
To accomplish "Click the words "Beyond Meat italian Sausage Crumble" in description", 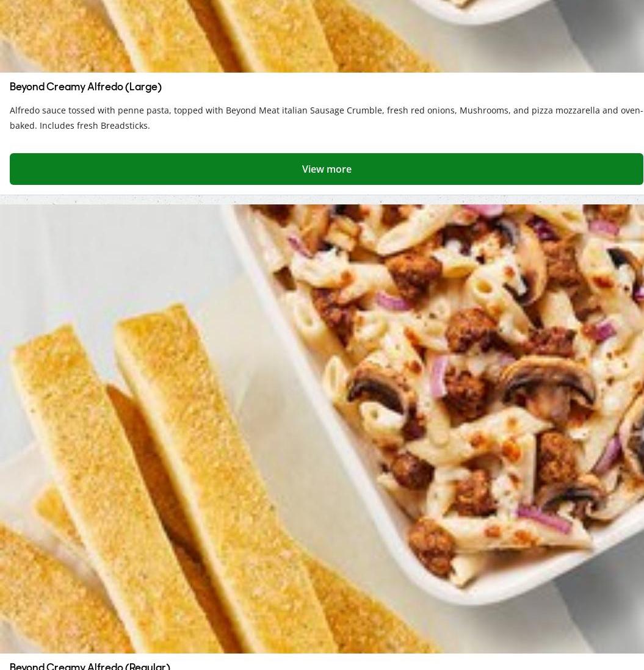I will point(305,110).
